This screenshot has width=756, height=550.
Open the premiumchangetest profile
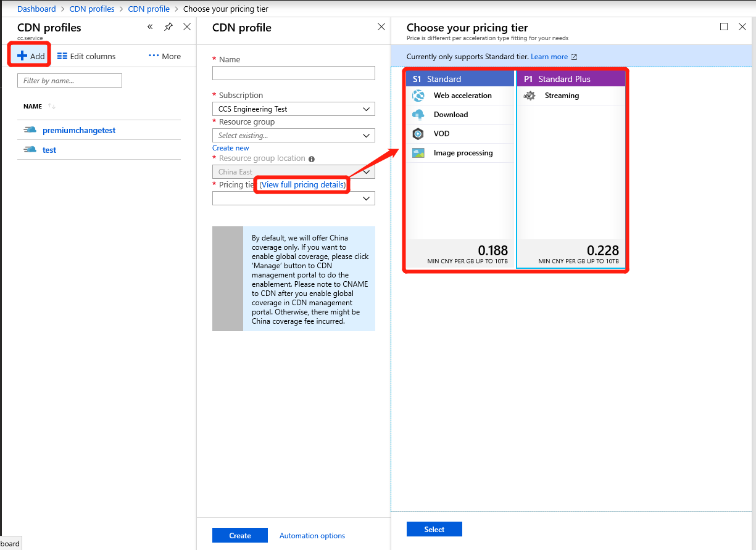click(x=79, y=130)
